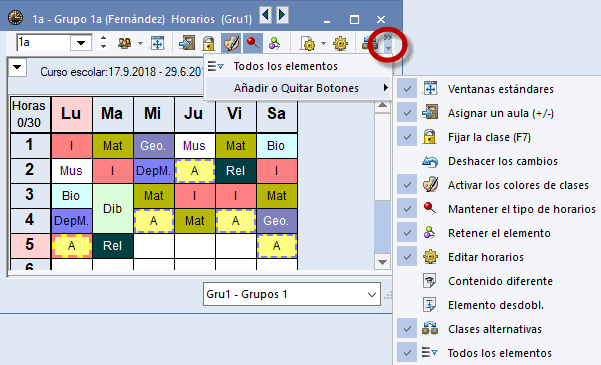The height and width of the screenshot is (365, 601).
Task: Click Asignar un aula toolbar icon
Action: 187,43
